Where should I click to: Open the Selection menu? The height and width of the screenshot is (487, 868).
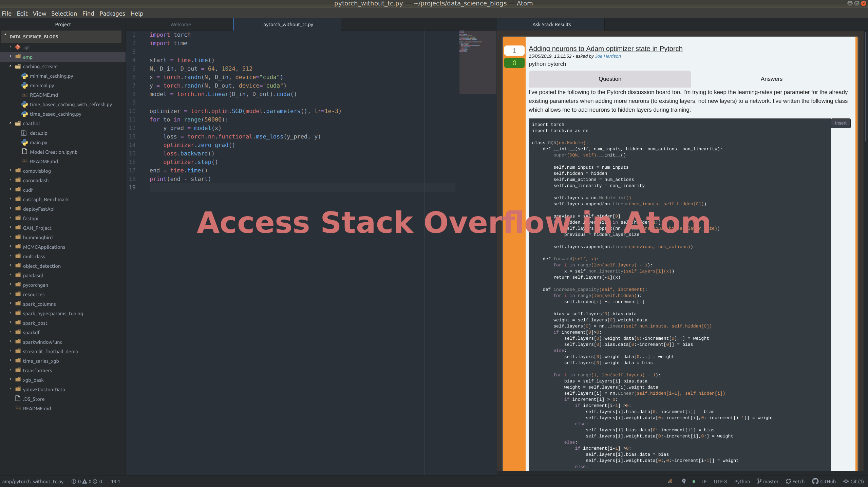[x=64, y=14]
